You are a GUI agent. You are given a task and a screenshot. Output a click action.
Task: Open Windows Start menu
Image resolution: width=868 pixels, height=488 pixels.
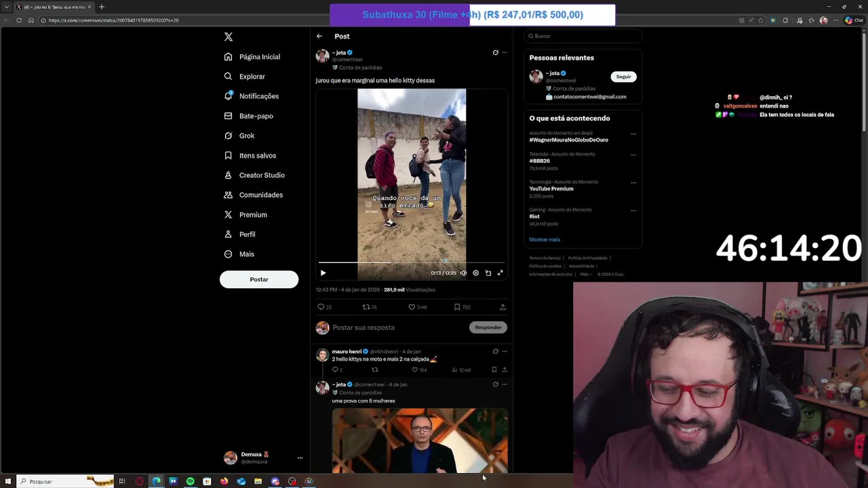click(8, 481)
